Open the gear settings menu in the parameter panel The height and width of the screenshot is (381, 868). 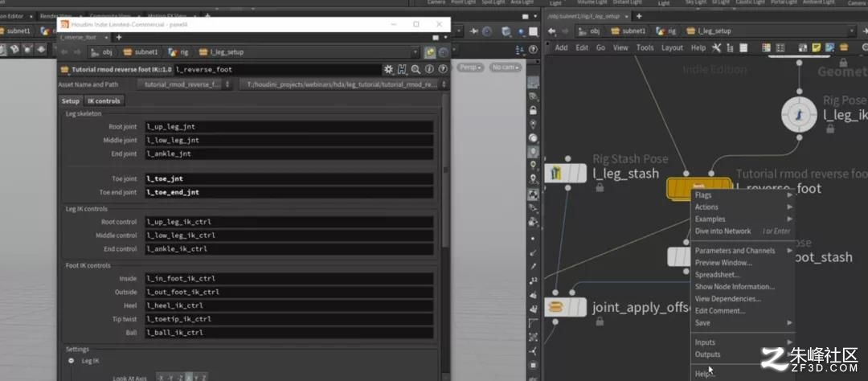(x=389, y=70)
